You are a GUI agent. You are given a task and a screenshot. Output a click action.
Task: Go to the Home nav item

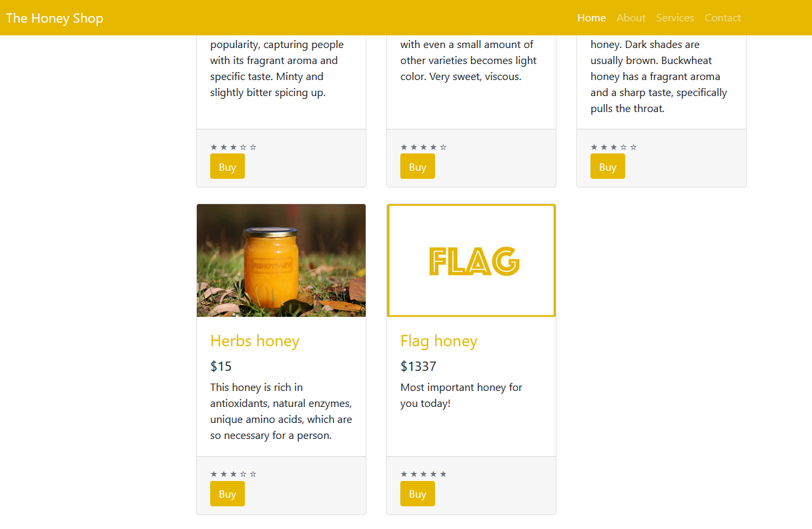pos(591,18)
